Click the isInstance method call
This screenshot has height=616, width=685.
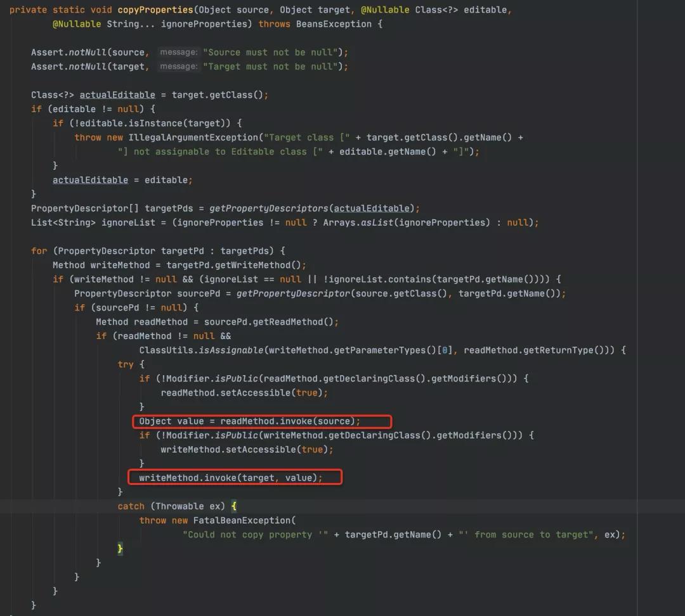click(x=155, y=123)
